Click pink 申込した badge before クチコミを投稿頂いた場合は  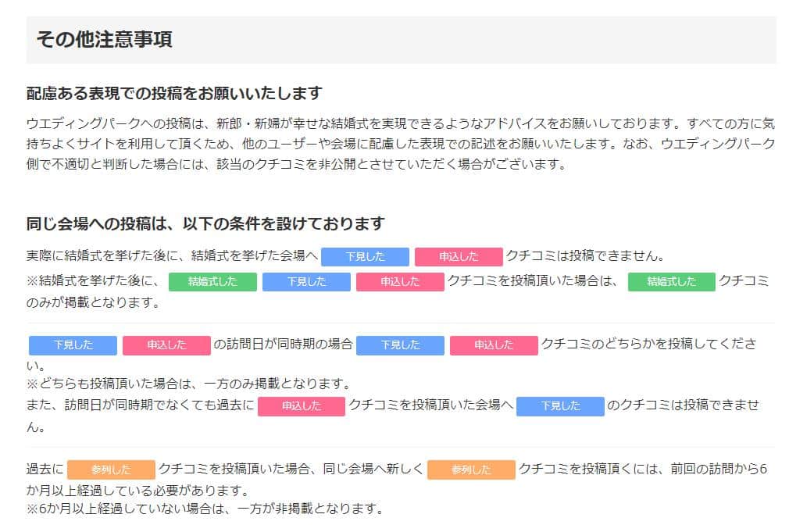coord(400,282)
